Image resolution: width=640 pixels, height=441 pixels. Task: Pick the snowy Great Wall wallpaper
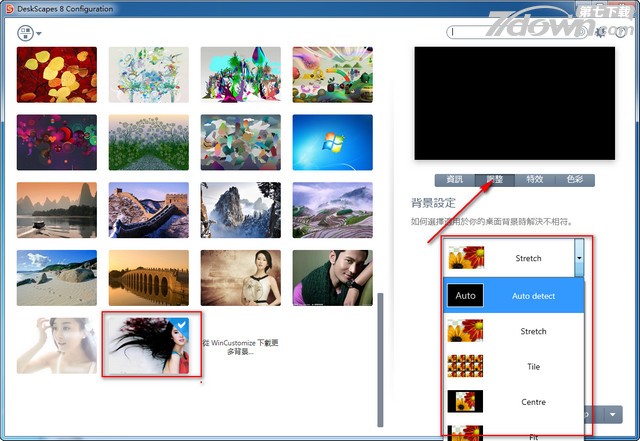point(149,210)
